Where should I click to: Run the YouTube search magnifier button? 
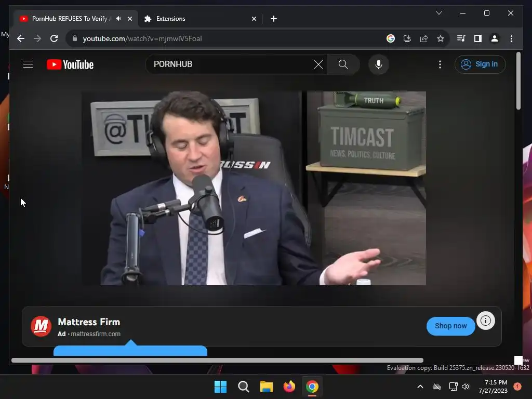pos(343,64)
